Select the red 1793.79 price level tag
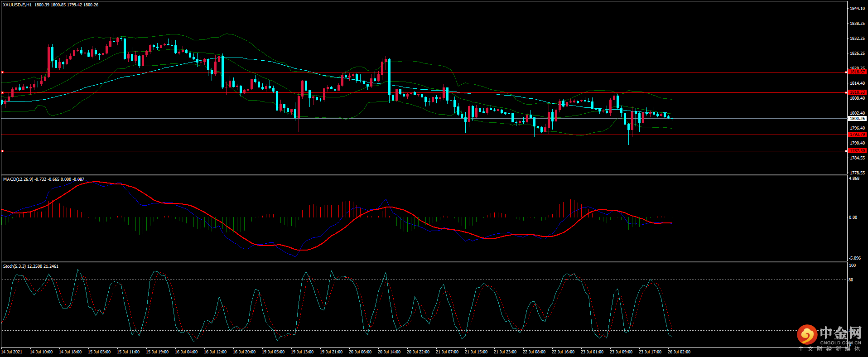 pyautogui.click(x=857, y=135)
